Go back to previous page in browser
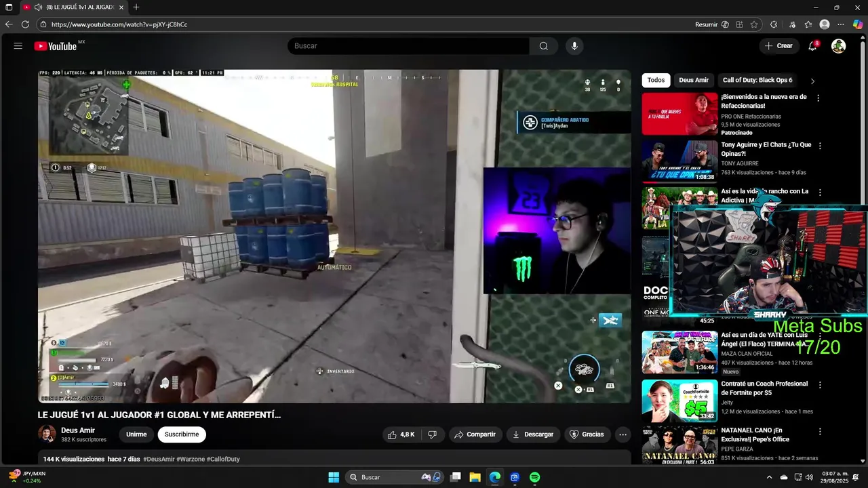Image resolution: width=868 pixels, height=488 pixels. click(x=9, y=24)
